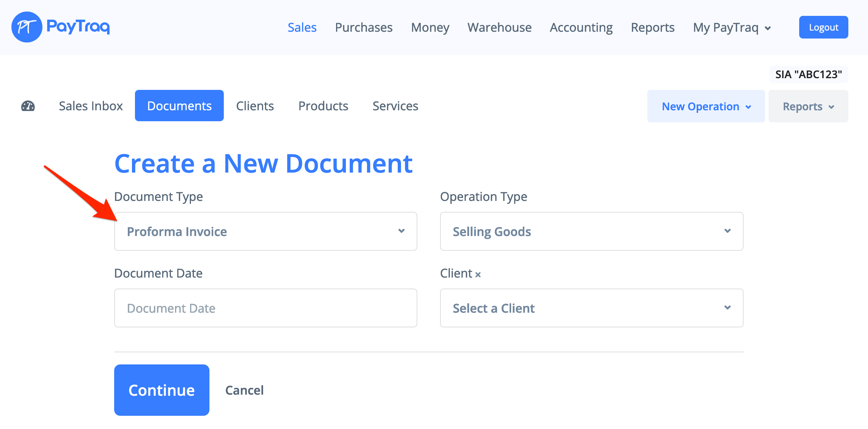Open the Select a Client dropdown

(x=591, y=308)
